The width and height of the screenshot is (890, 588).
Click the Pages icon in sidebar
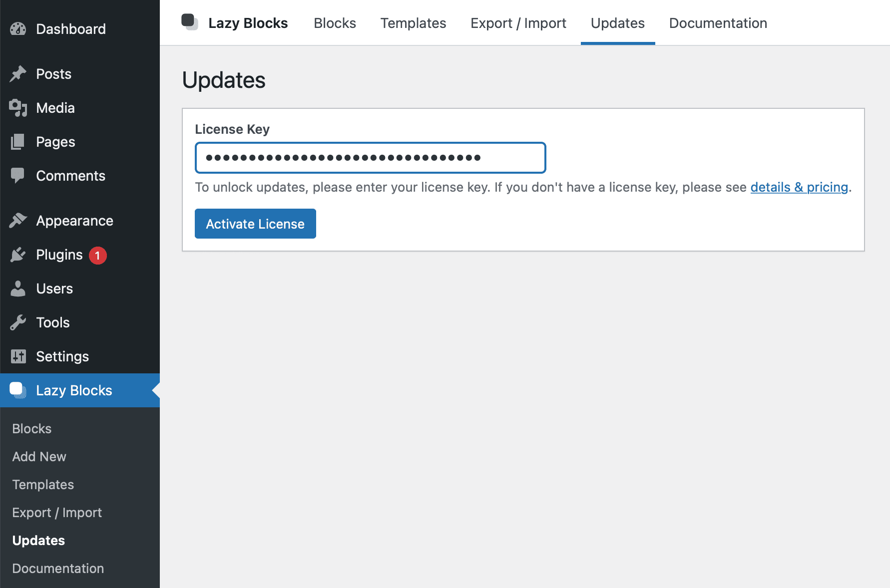[18, 142]
